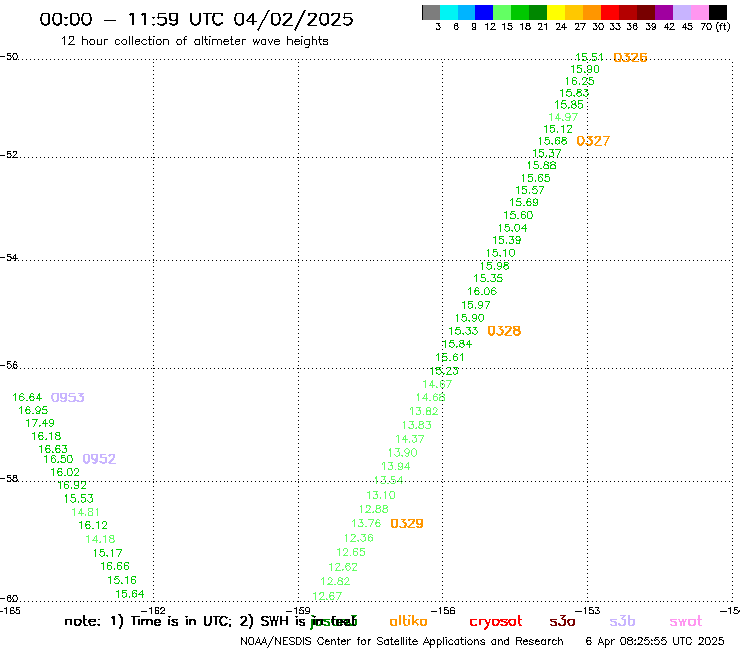
Task: Click the wave height value 14.37
Action: point(410,439)
